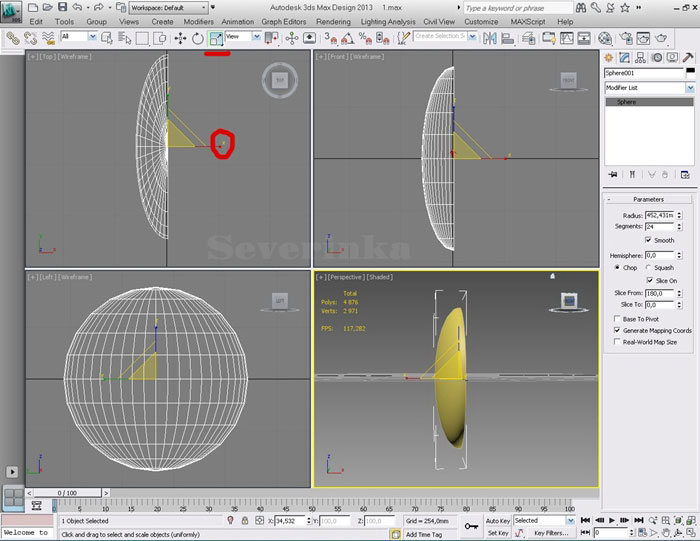The height and width of the screenshot is (541, 700).
Task: Disable the Smooth checkbox
Action: 650,240
